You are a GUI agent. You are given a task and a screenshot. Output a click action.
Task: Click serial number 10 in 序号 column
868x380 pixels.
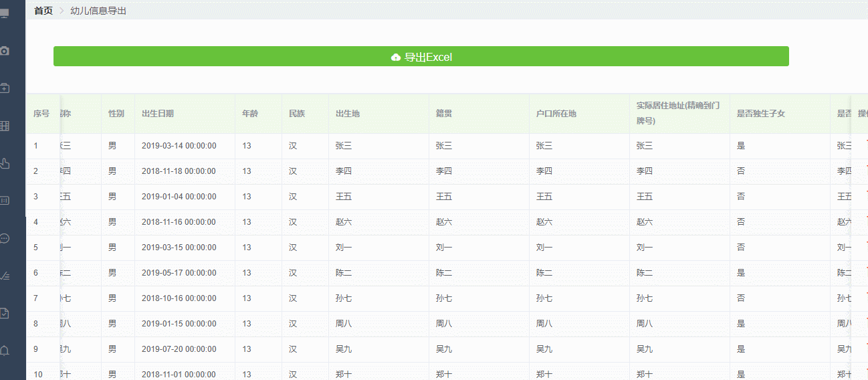(x=38, y=375)
